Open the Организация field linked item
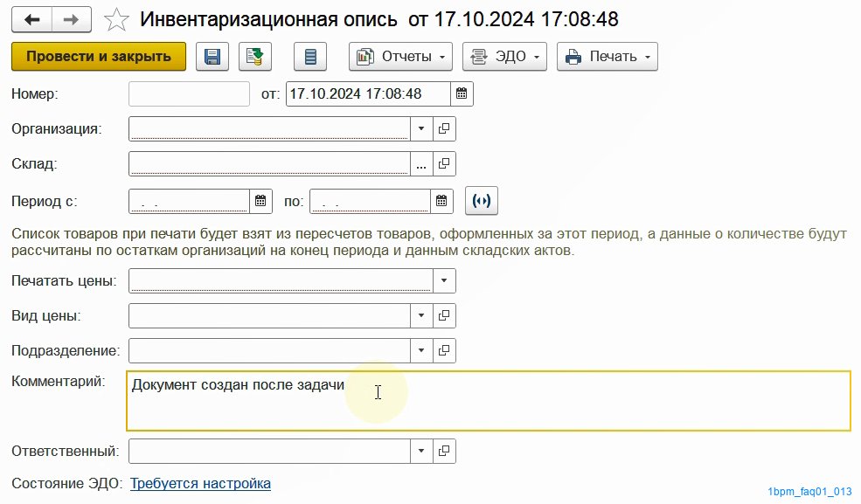The height and width of the screenshot is (504, 861). tap(444, 129)
